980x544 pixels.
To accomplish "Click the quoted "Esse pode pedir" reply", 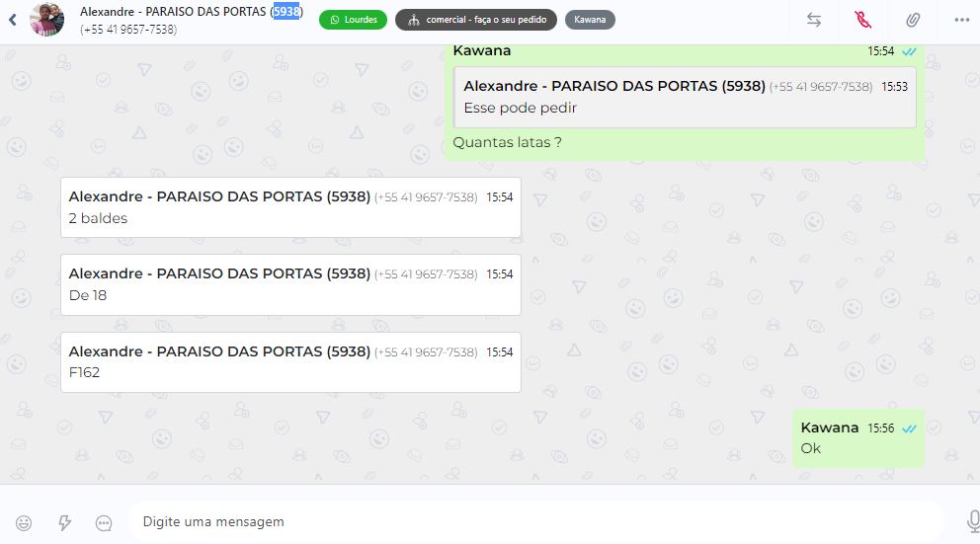I will pyautogui.click(x=685, y=98).
